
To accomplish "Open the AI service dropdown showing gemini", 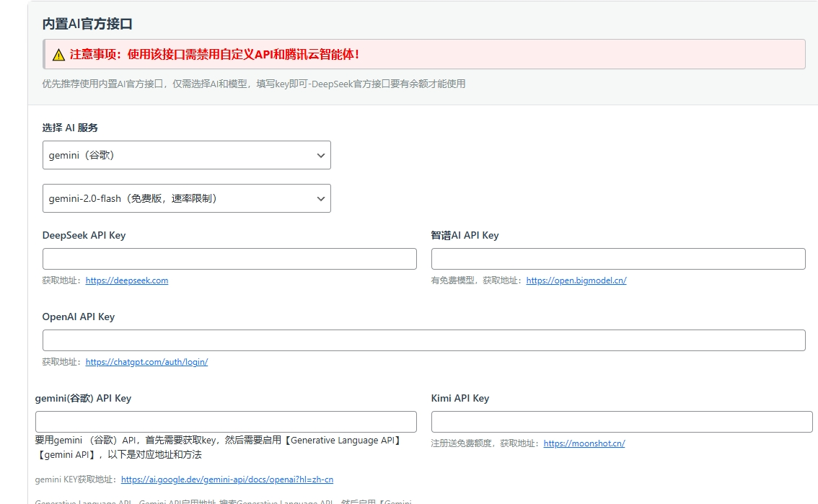I will 186,155.
